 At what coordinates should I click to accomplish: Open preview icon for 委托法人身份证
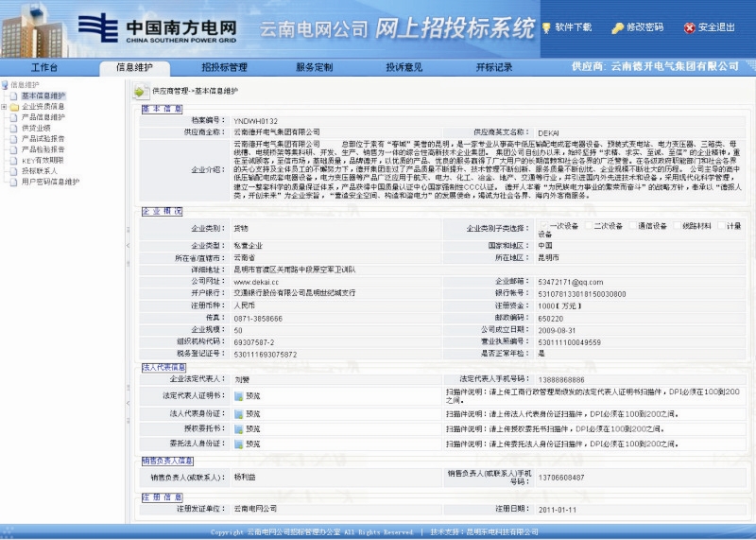[238, 444]
